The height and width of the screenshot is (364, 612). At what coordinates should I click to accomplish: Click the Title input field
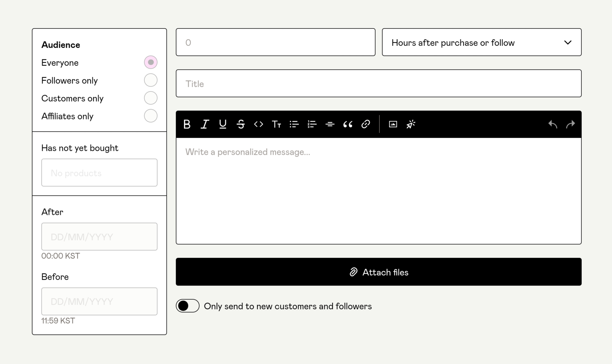coord(378,83)
